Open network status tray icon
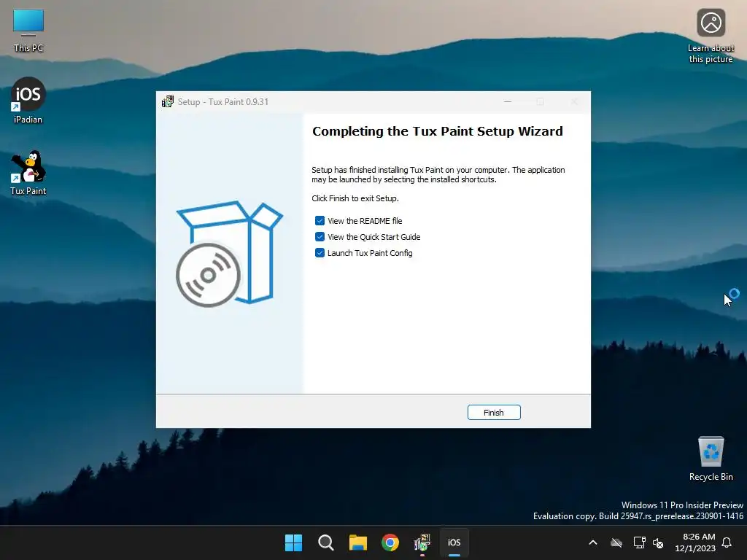Image resolution: width=747 pixels, height=560 pixels. pyautogui.click(x=639, y=542)
